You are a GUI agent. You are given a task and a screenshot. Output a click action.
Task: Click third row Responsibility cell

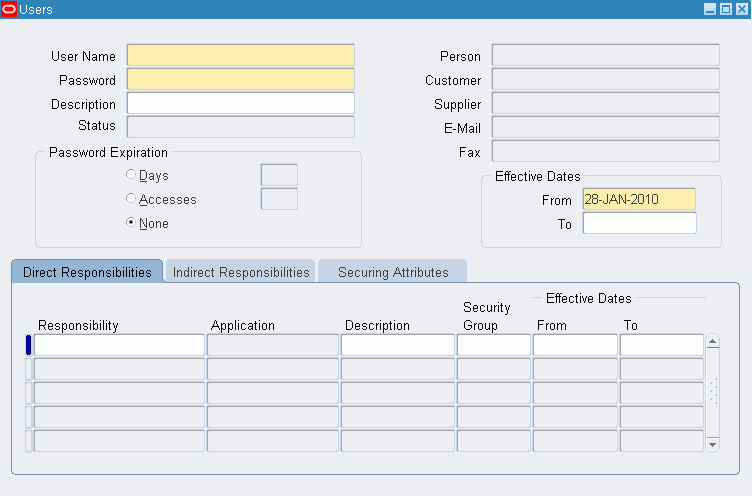[x=119, y=393]
